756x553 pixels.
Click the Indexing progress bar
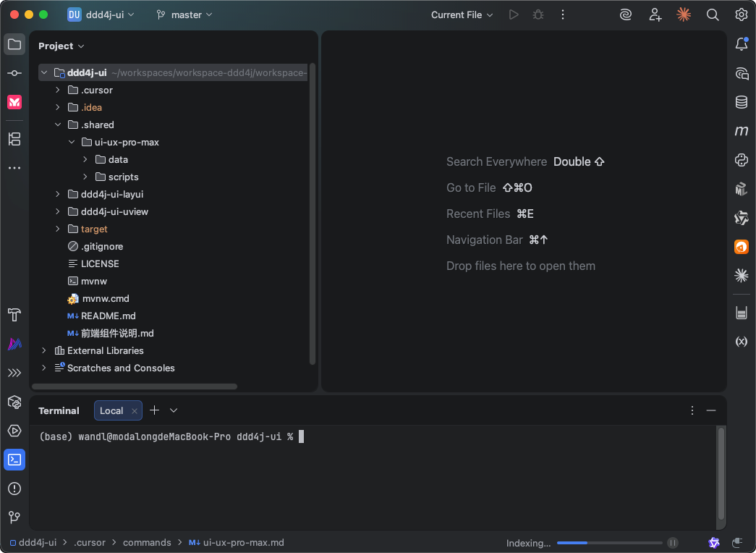(x=609, y=543)
